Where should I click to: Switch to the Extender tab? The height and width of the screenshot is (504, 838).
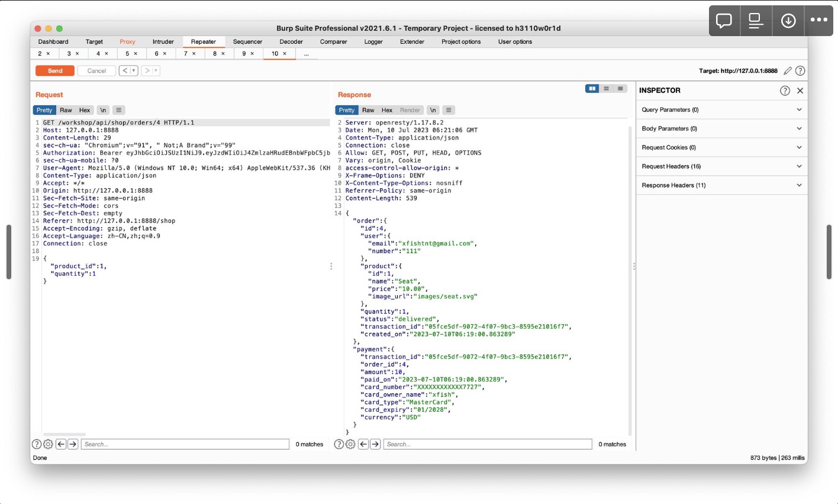[412, 42]
